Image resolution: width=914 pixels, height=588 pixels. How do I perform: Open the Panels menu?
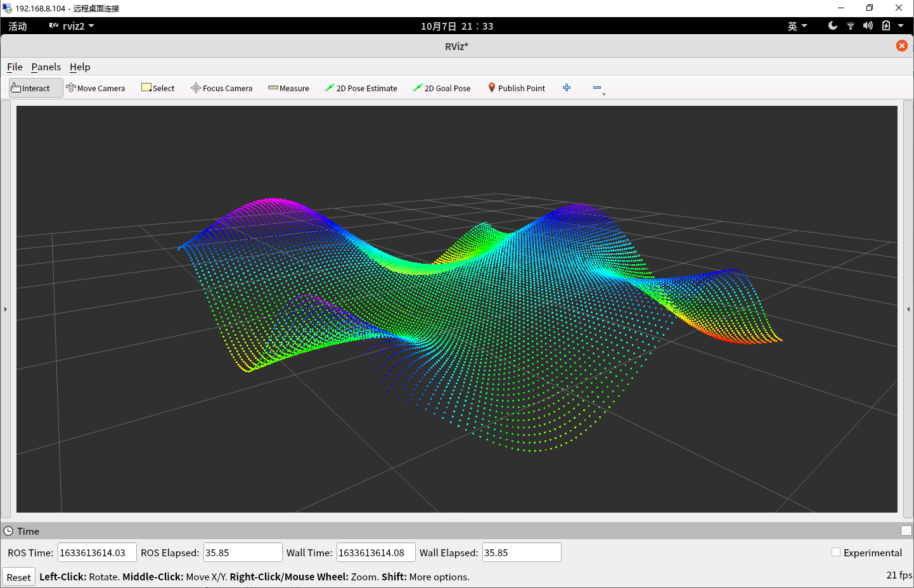point(46,67)
